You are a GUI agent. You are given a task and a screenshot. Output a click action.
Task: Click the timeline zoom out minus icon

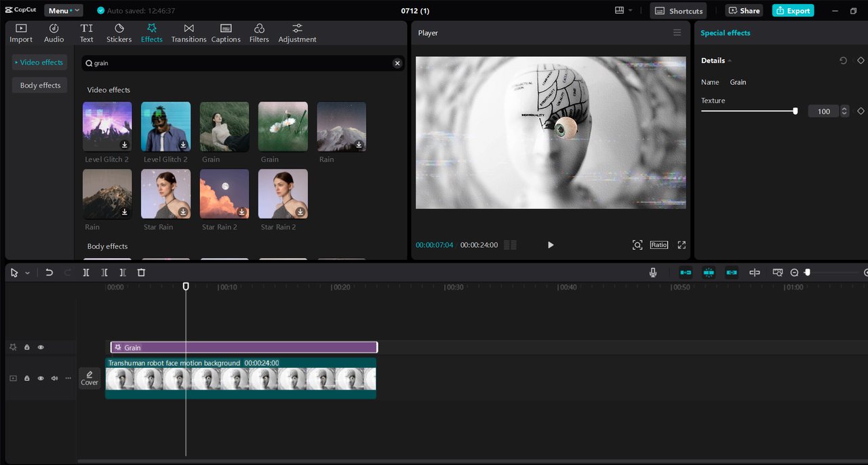(795, 272)
